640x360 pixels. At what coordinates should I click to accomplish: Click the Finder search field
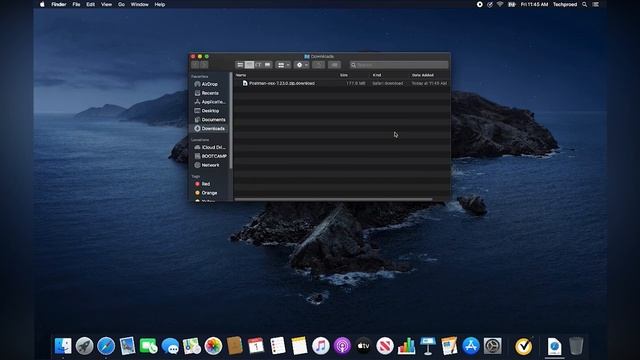(399, 65)
